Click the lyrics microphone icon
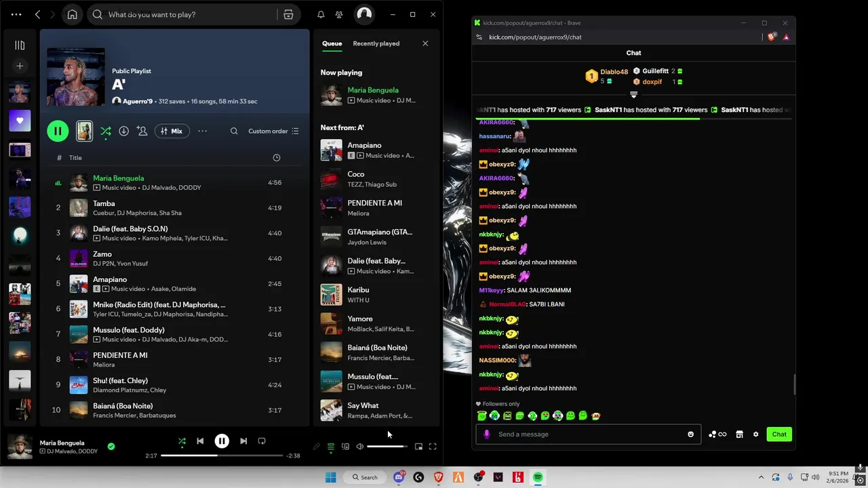 click(x=316, y=447)
